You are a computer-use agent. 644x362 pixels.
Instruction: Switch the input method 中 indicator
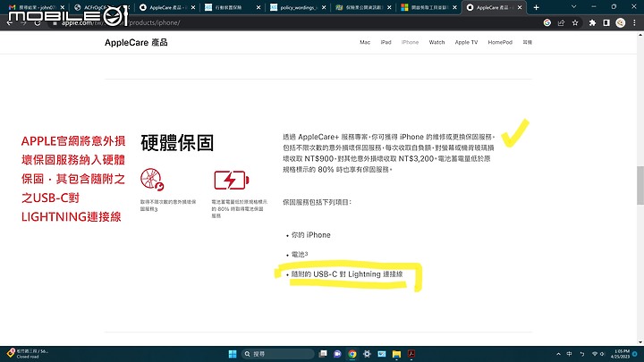(x=569, y=354)
